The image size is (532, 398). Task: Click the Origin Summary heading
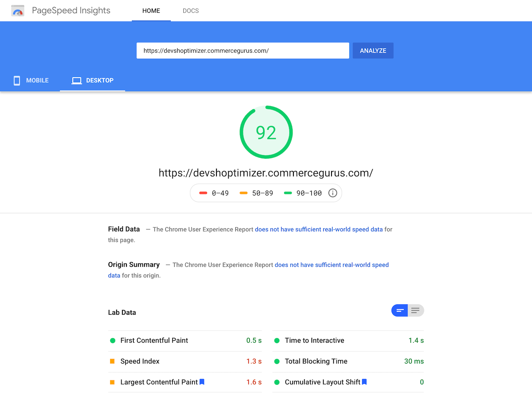click(134, 265)
